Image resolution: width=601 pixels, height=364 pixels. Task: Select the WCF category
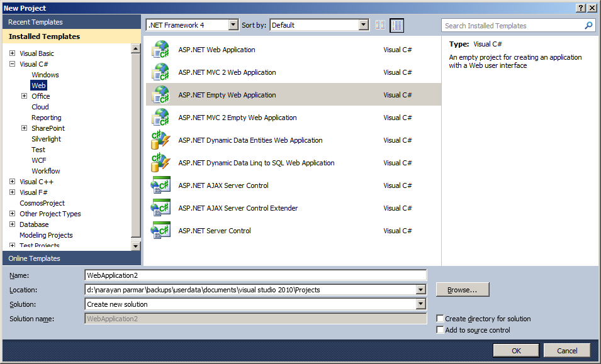[x=39, y=160]
